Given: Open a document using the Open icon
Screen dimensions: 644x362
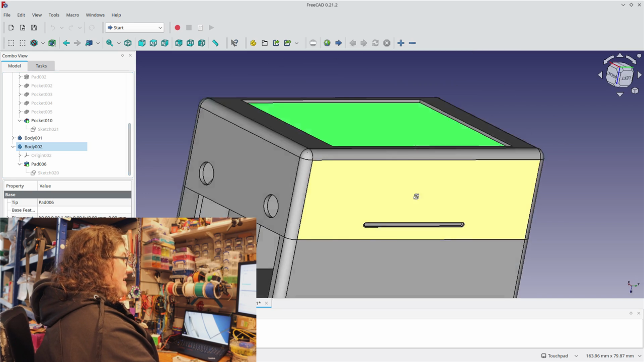Looking at the screenshot, I should click(x=23, y=28).
